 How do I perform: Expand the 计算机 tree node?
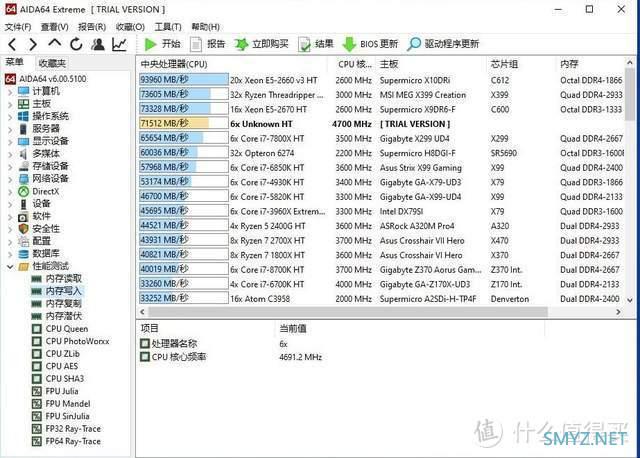[10, 91]
